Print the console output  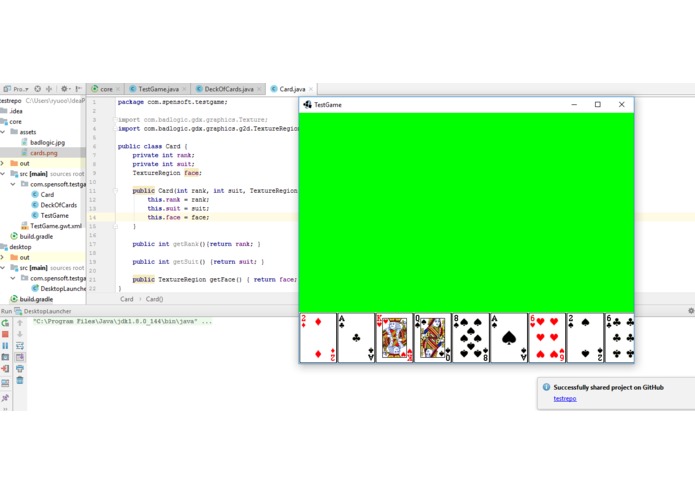20,369
